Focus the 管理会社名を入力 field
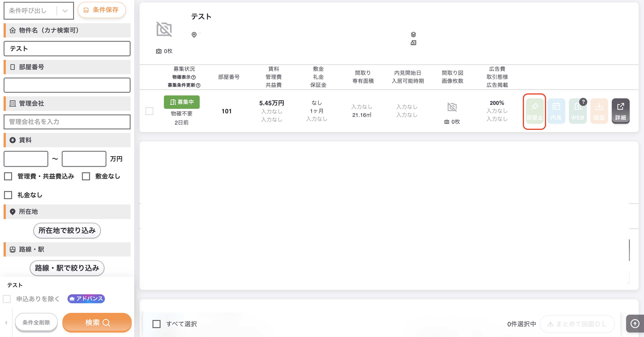The width and height of the screenshot is (644, 337). pos(67,122)
